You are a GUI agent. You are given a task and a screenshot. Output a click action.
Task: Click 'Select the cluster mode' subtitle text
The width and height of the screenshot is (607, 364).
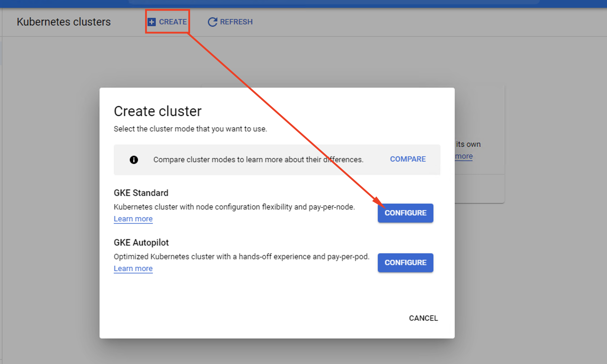click(x=190, y=129)
